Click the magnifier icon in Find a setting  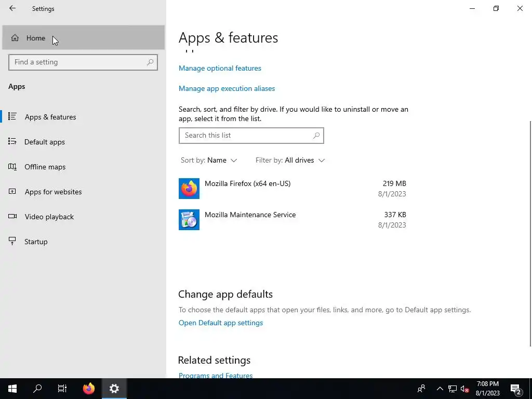click(x=150, y=62)
